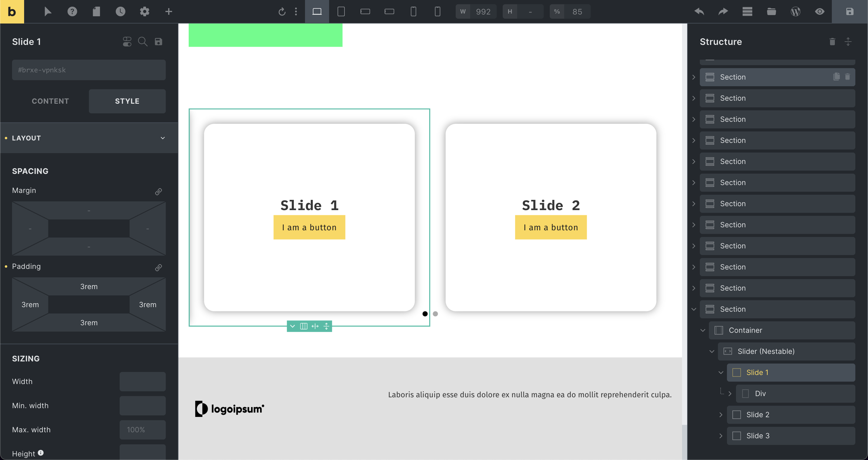Delete the highlighted Section via trash icon
This screenshot has height=460, width=868.
click(848, 77)
